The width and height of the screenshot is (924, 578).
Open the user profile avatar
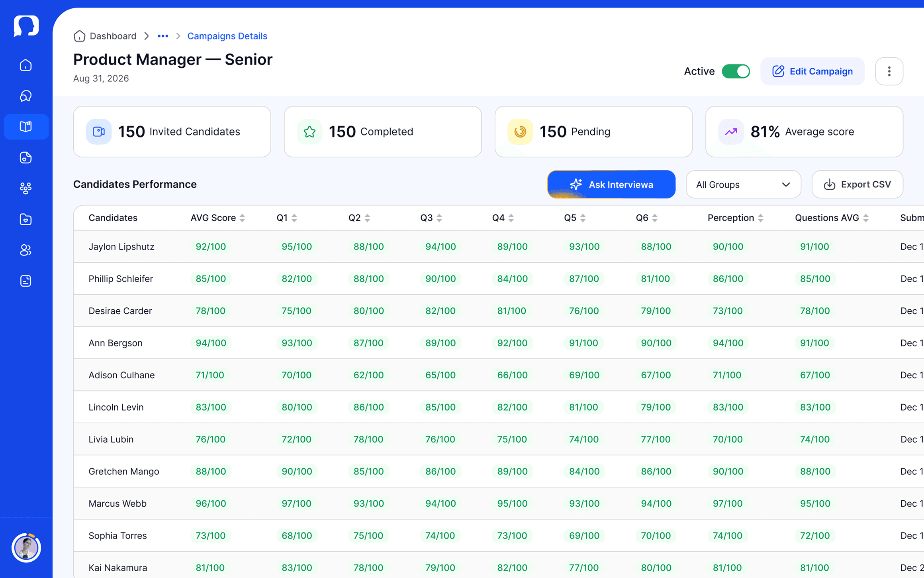point(26,548)
